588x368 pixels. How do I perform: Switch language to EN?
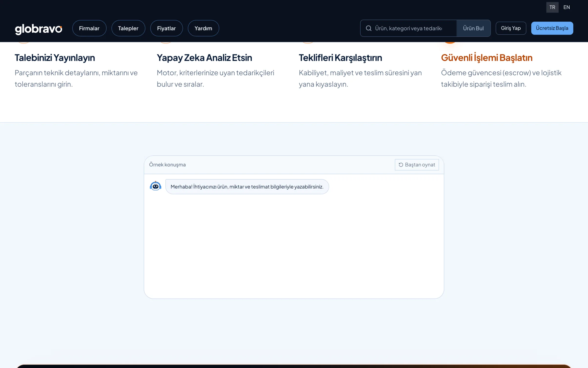pyautogui.click(x=566, y=7)
